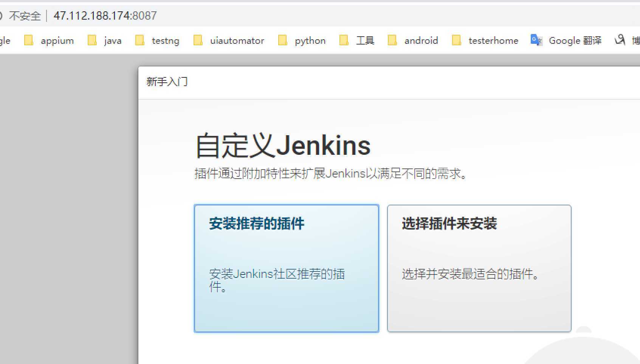Open the java bookmarks folder

105,40
